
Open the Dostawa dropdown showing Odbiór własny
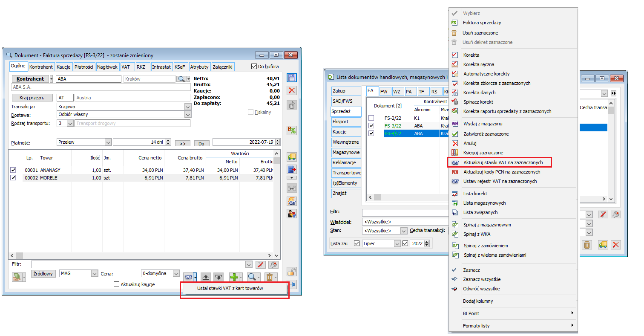coord(188,114)
